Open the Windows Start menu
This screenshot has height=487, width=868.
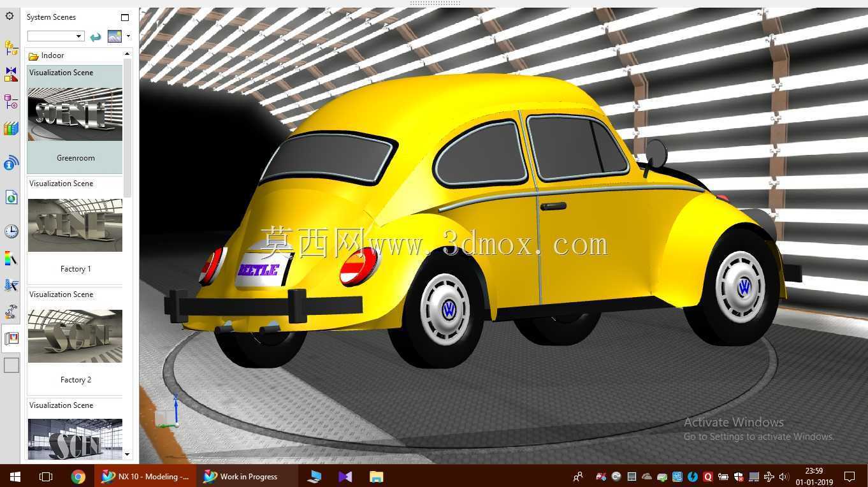15,476
